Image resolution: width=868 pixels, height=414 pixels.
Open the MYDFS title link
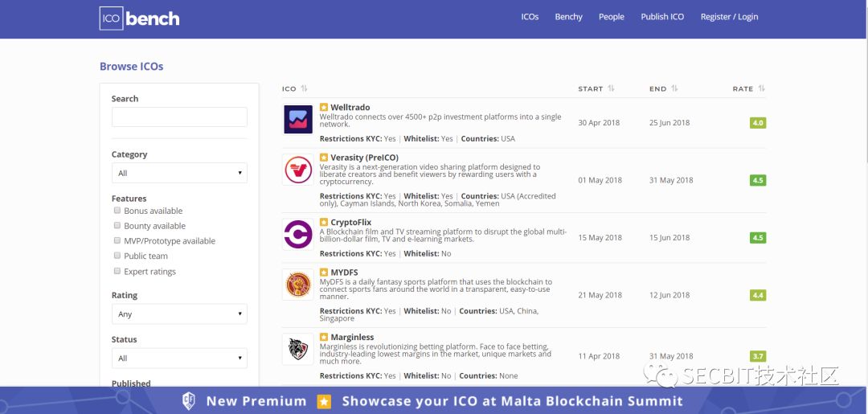(x=344, y=273)
